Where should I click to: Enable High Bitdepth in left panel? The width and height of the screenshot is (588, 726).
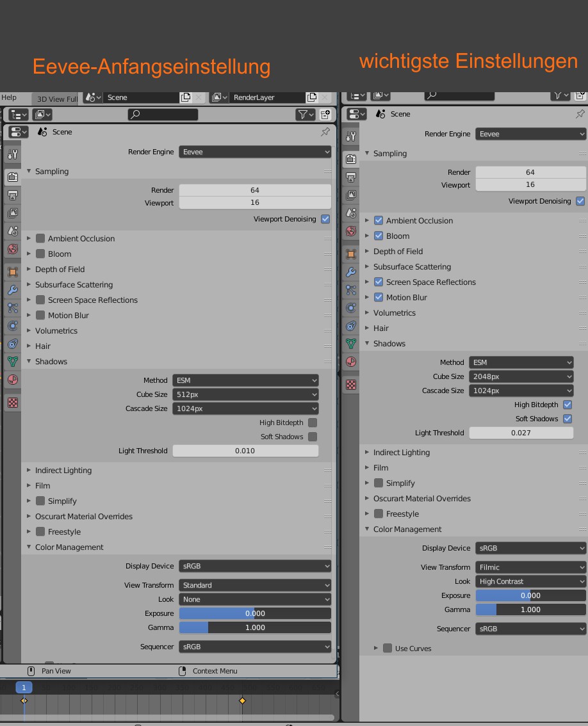click(313, 423)
